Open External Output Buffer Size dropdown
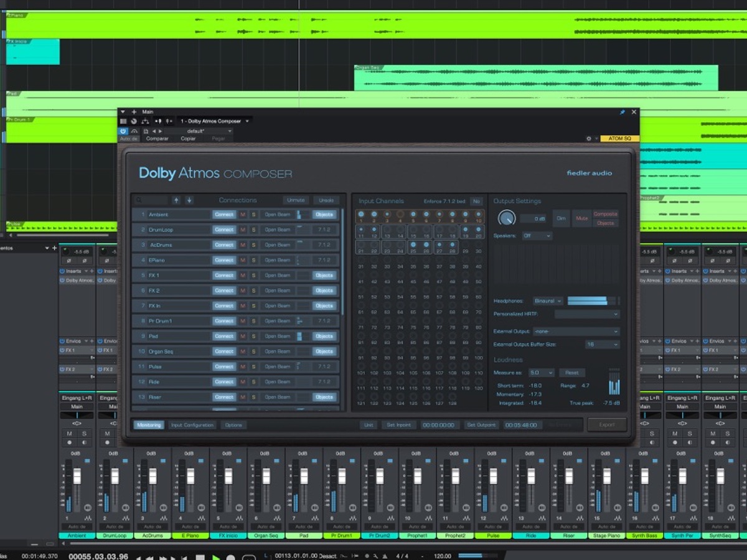The image size is (747, 560). coord(602,344)
